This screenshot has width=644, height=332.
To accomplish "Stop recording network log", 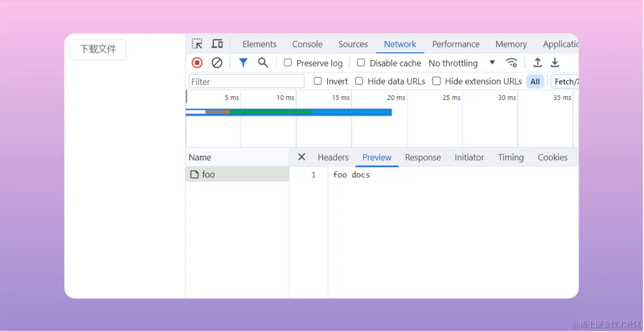I will point(197,63).
